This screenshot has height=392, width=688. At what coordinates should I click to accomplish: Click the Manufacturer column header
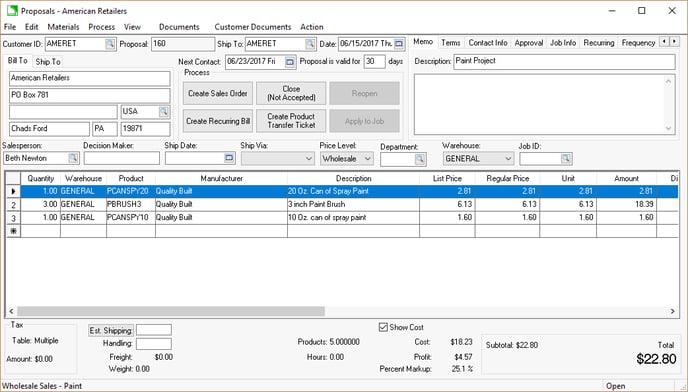tap(222, 179)
